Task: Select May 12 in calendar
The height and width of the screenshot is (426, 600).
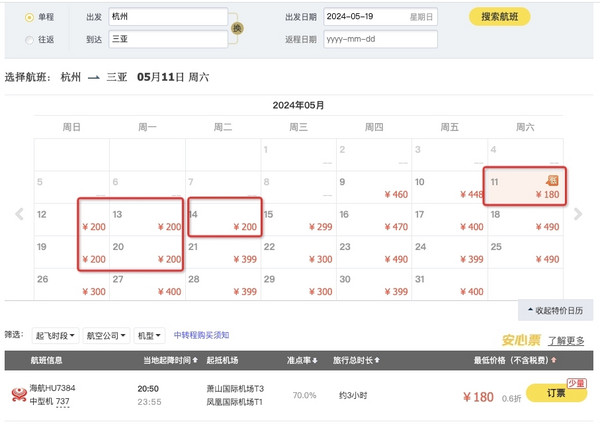Action: tap(72, 220)
